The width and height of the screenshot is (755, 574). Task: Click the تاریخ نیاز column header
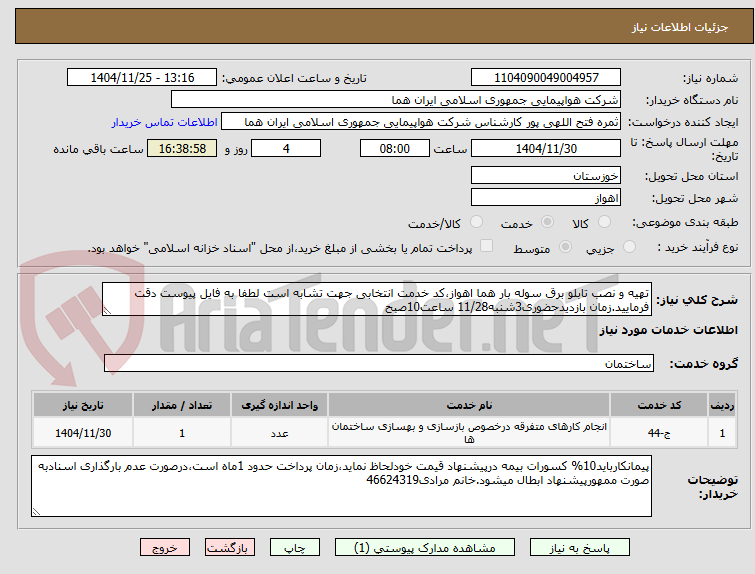(x=83, y=405)
